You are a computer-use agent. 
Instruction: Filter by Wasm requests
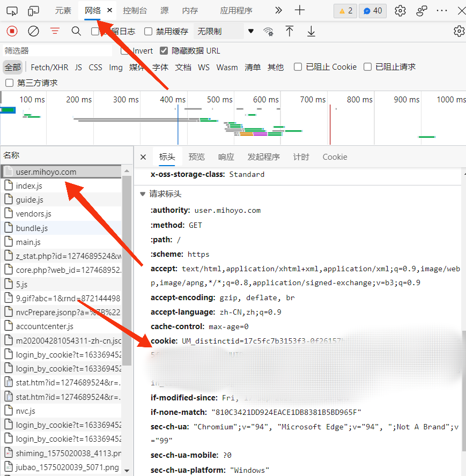pos(227,68)
